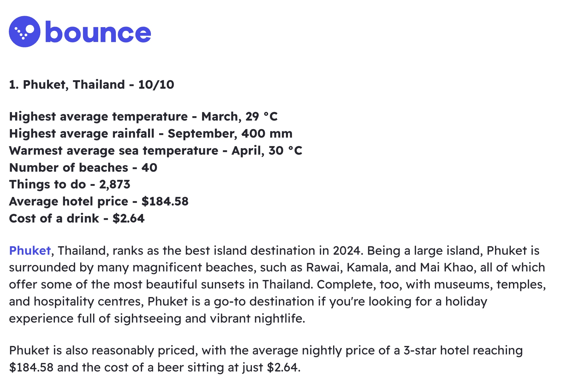Click the heading Phuket, Thailand - 10/10

tap(92, 85)
